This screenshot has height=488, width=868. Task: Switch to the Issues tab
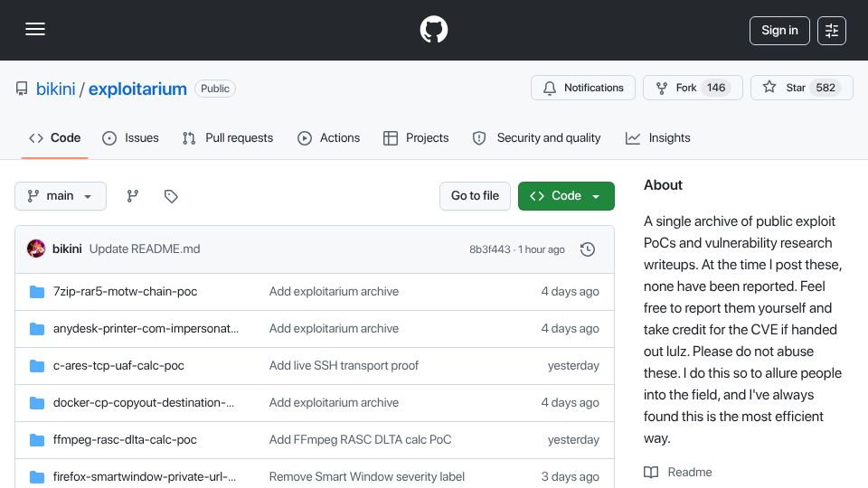pos(130,137)
